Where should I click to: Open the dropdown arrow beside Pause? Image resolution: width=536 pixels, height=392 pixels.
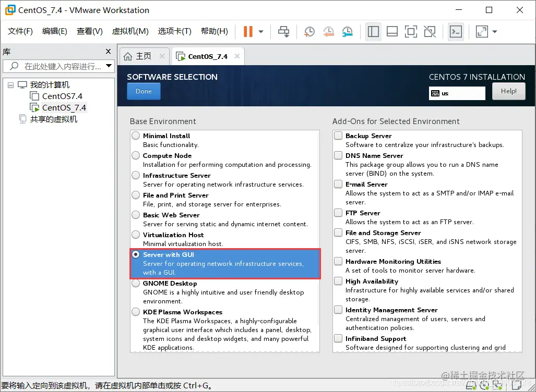coord(261,32)
